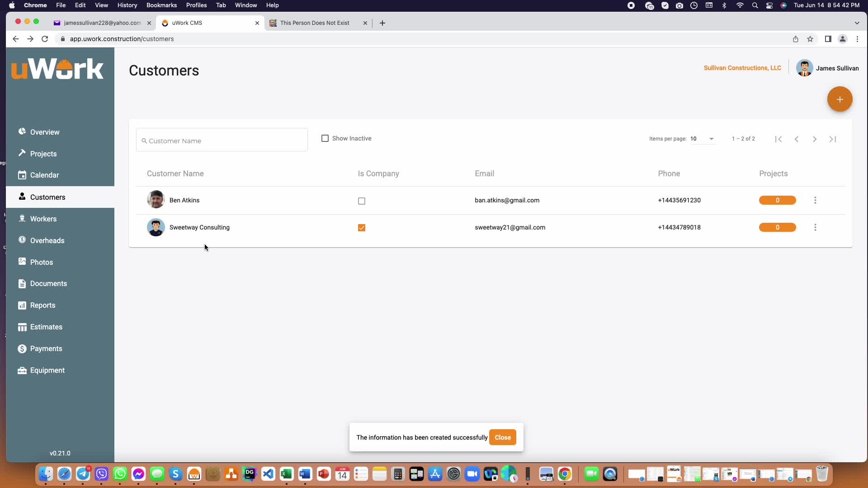Launch Skype from the Dock
This screenshot has width=868, height=488.
coord(175,474)
